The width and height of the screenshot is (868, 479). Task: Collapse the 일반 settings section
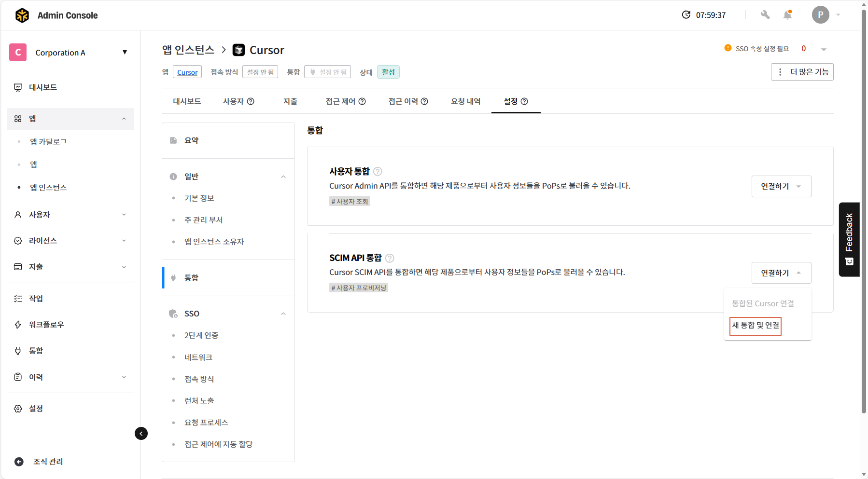tap(283, 177)
